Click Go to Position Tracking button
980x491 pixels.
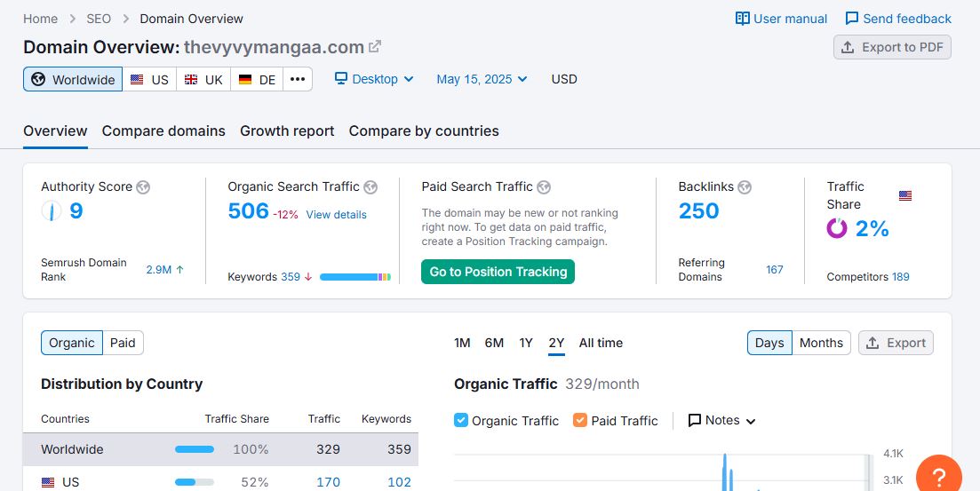coord(498,272)
